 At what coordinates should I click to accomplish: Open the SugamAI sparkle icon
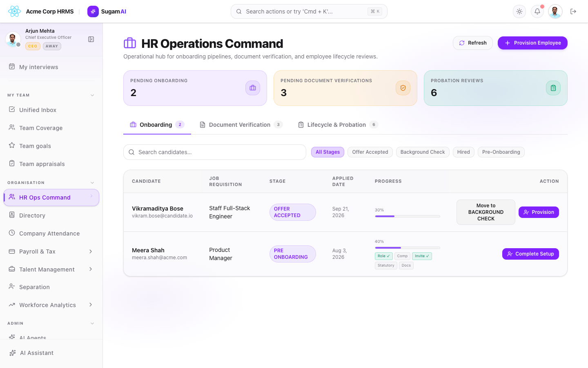click(93, 11)
